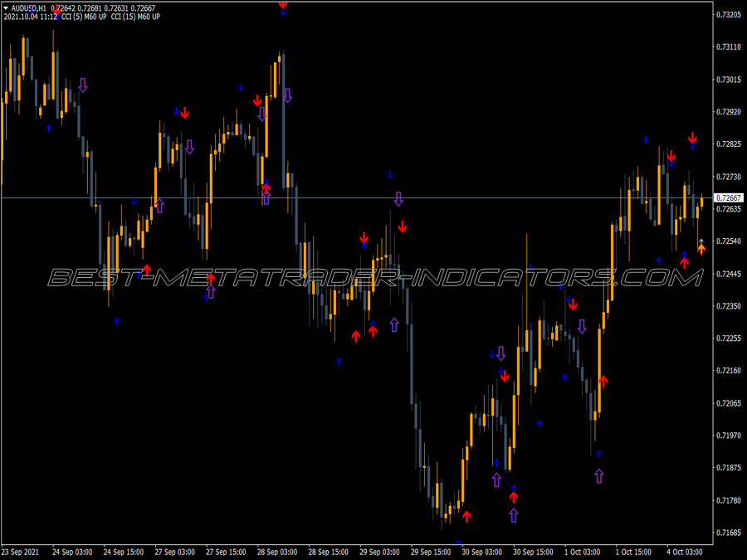
Task: Click the 0.72730 price axis label
Action: click(729, 177)
